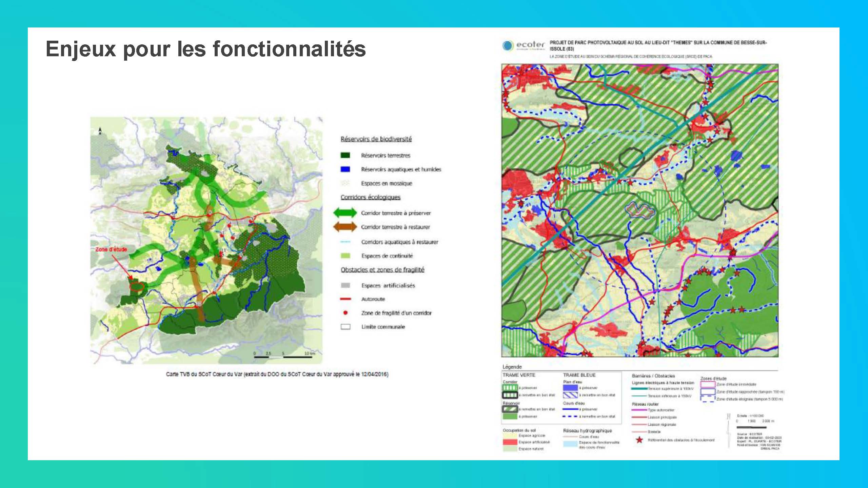Click the 'Liaison régionale' line symbol
Image resolution: width=868 pixels, height=488 pixels.
(640, 424)
